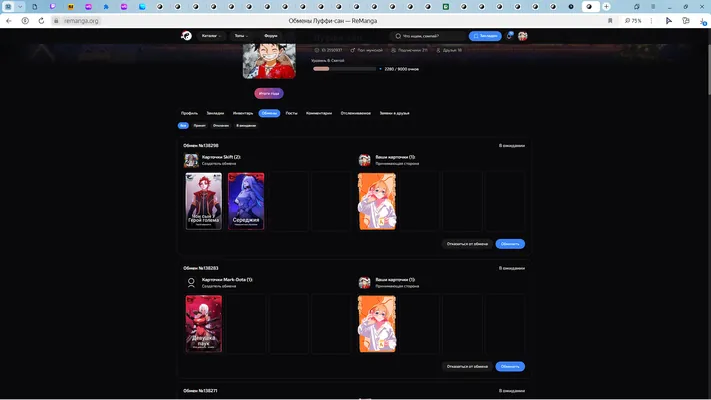Open the browser downloads icon
The width and height of the screenshot is (711, 400).
coord(703,21)
